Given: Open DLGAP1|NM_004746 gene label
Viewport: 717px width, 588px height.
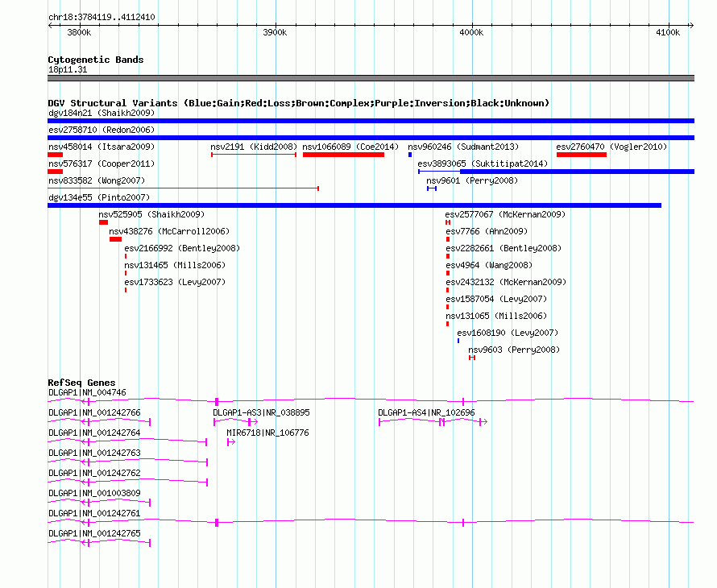Looking at the screenshot, I should (87, 392).
